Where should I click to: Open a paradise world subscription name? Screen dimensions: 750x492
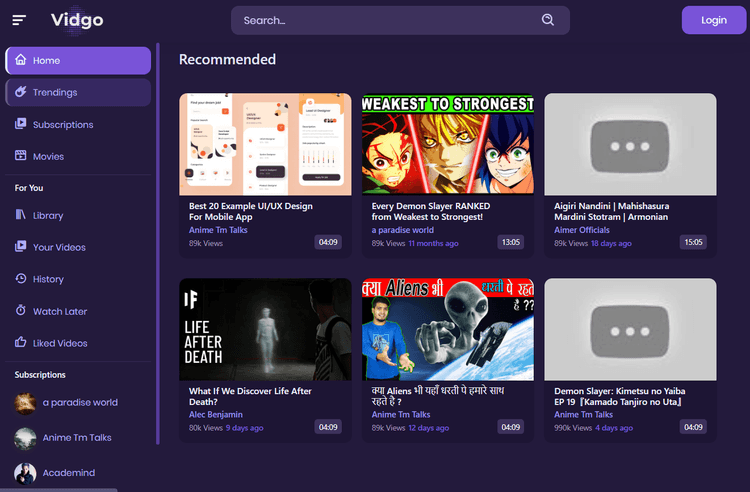coord(80,403)
